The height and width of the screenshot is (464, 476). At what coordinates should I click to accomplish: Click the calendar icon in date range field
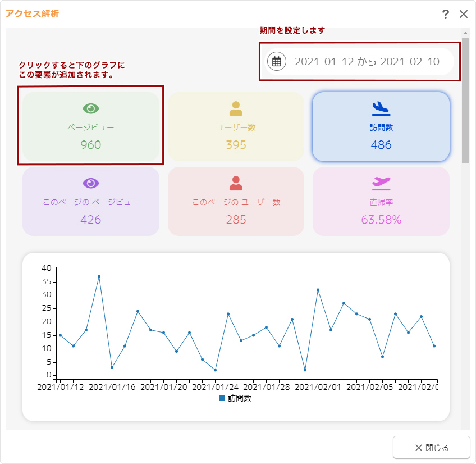[276, 62]
